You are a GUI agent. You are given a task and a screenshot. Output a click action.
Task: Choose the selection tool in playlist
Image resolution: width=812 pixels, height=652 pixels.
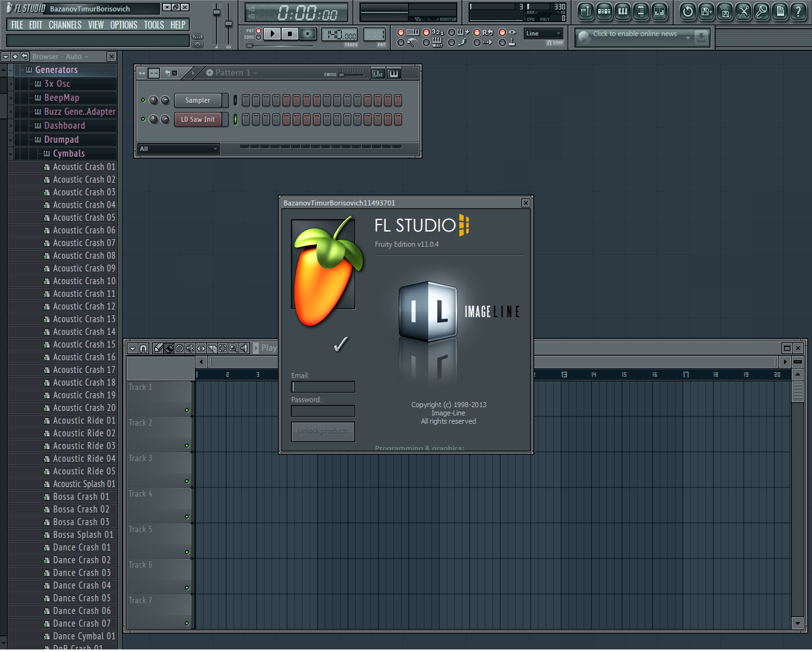[x=223, y=348]
